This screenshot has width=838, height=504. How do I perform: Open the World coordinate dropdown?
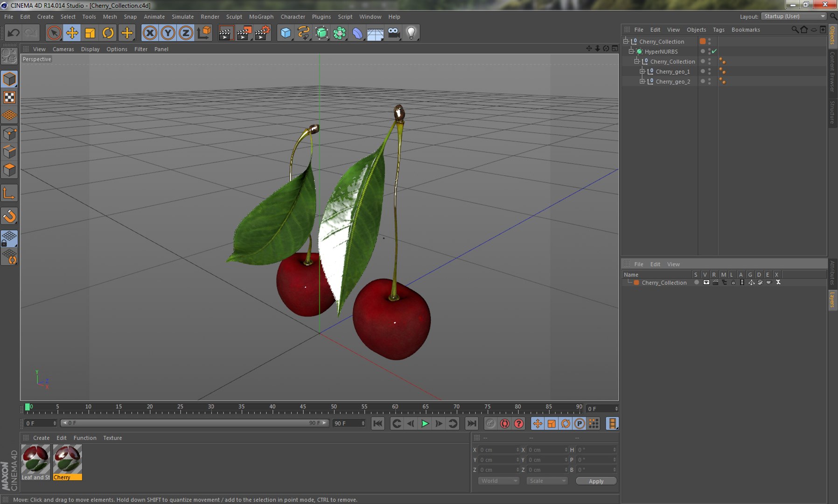click(x=498, y=481)
